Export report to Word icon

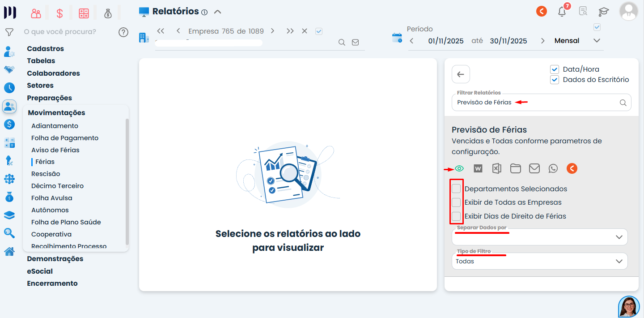478,168
